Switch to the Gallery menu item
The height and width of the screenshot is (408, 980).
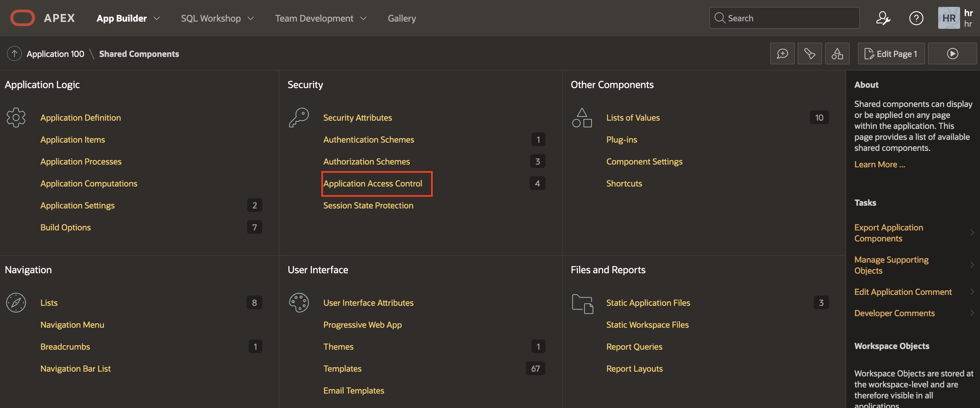[x=402, y=18]
